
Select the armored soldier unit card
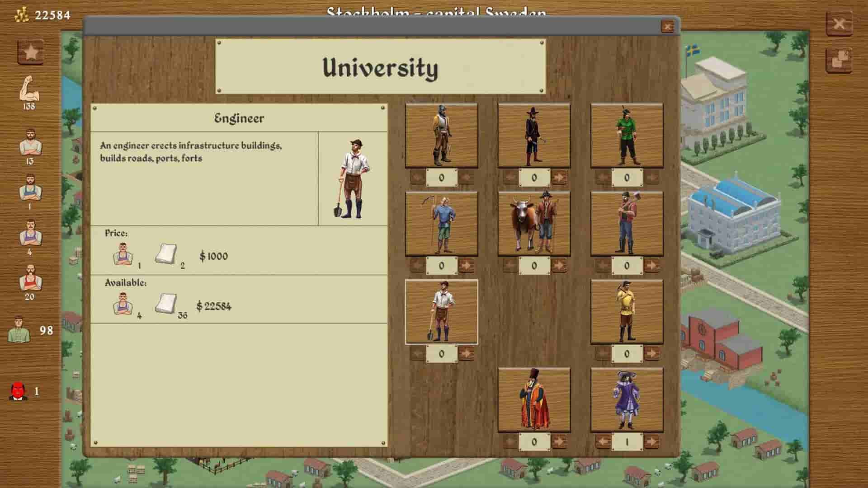[441, 136]
